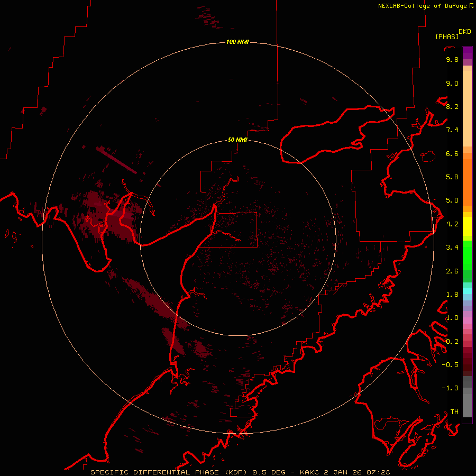Image resolution: width=476 pixels, height=476 pixels.
Task: Click the 8.2 scale value
Action: click(452, 106)
